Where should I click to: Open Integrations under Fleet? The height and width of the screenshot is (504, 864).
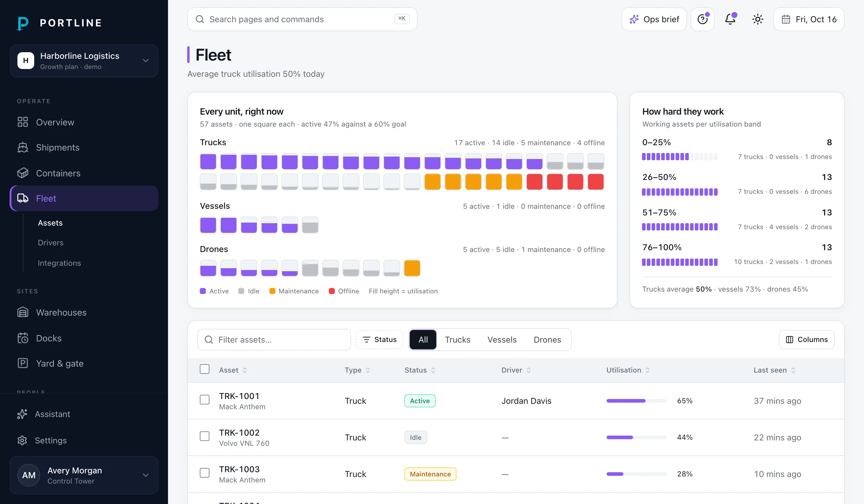(x=59, y=263)
